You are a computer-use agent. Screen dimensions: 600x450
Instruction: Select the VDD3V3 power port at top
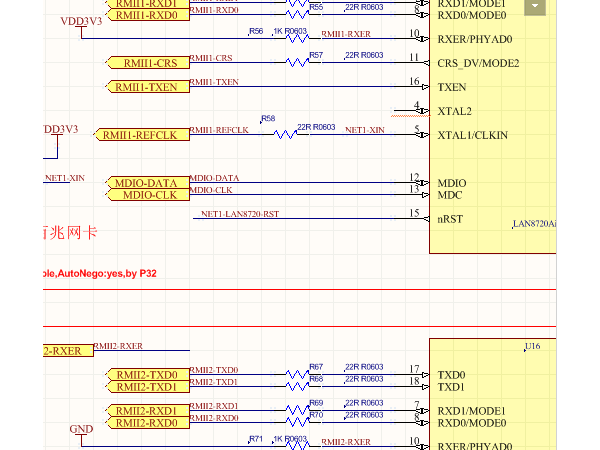click(81, 20)
